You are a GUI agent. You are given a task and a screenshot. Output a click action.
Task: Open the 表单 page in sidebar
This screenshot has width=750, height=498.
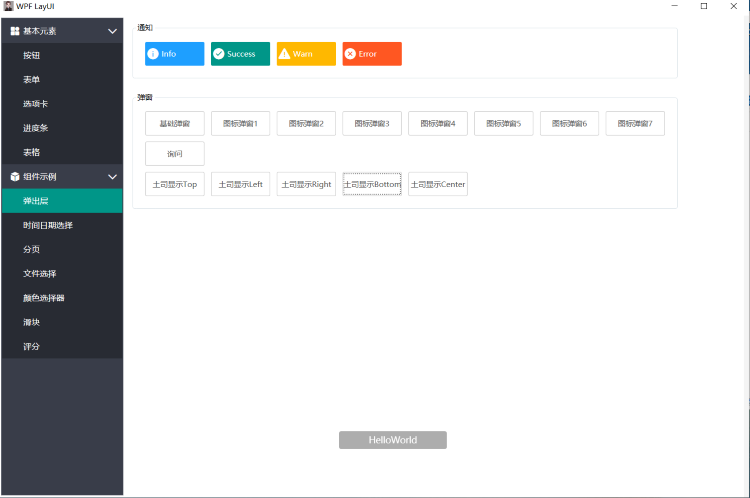click(x=62, y=79)
